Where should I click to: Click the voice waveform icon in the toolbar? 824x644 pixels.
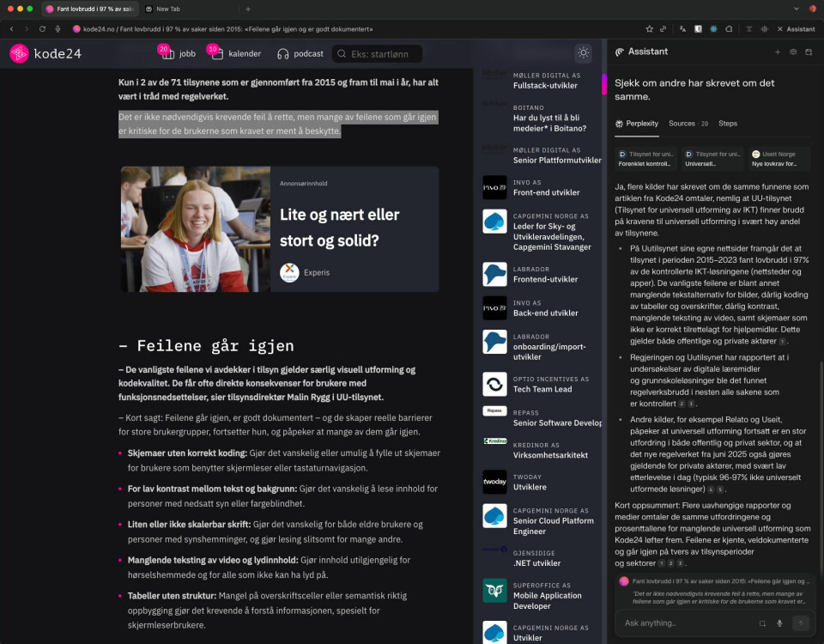pos(765,29)
